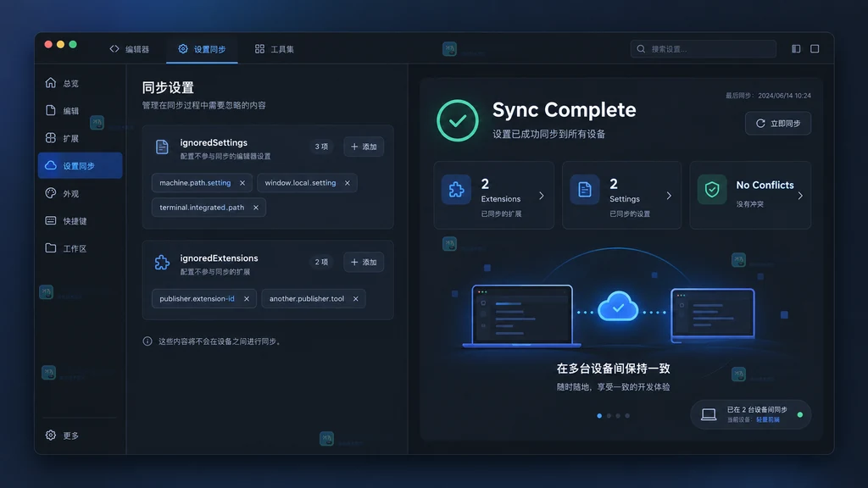Select the another.publisher.tool tag text
Image resolution: width=868 pixels, height=488 pixels.
307,299
